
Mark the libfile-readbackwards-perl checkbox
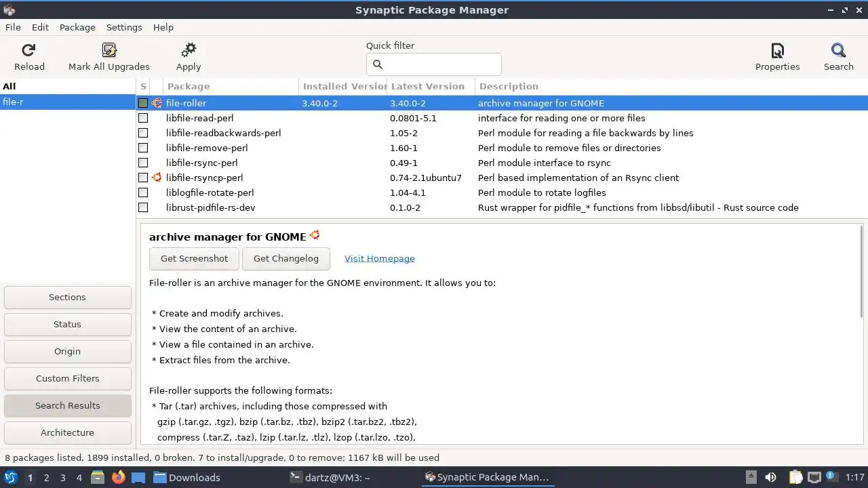143,133
